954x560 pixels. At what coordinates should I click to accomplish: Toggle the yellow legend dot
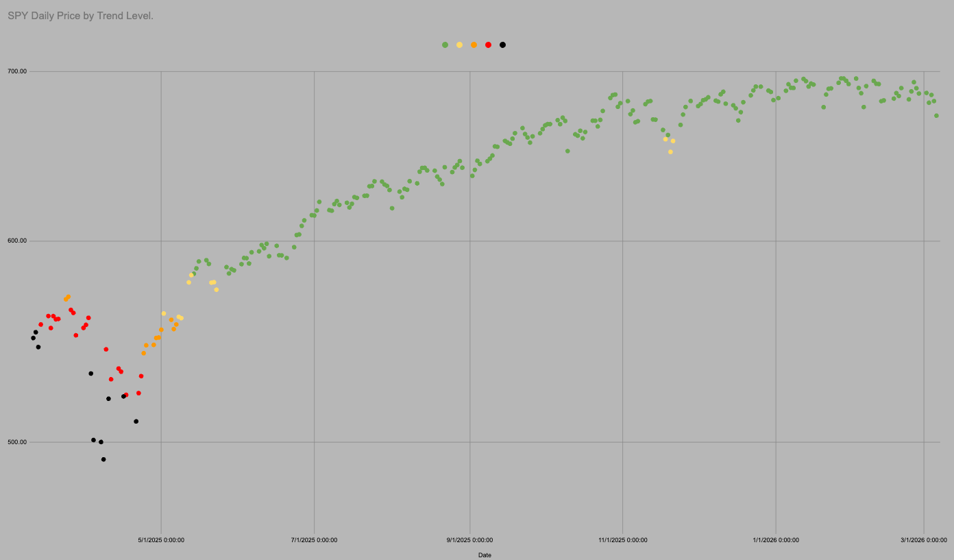coord(459,45)
